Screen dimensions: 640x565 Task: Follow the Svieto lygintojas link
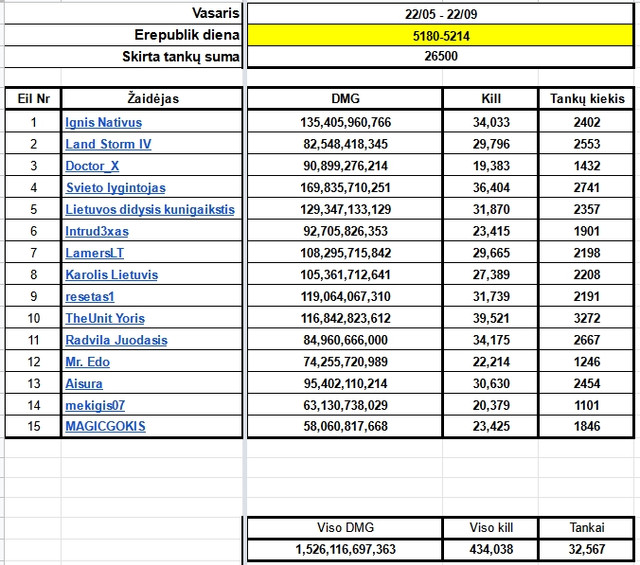tap(116, 188)
